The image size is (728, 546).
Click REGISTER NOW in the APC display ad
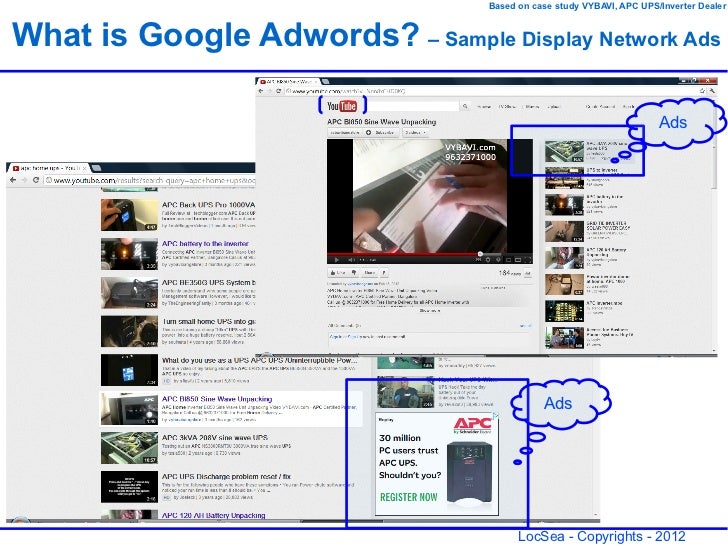pyautogui.click(x=409, y=497)
